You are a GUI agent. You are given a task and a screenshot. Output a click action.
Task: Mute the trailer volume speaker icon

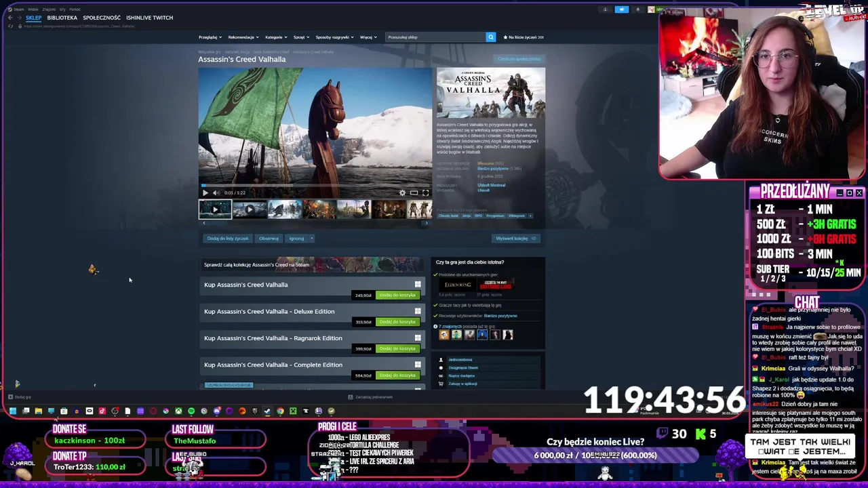tap(216, 192)
